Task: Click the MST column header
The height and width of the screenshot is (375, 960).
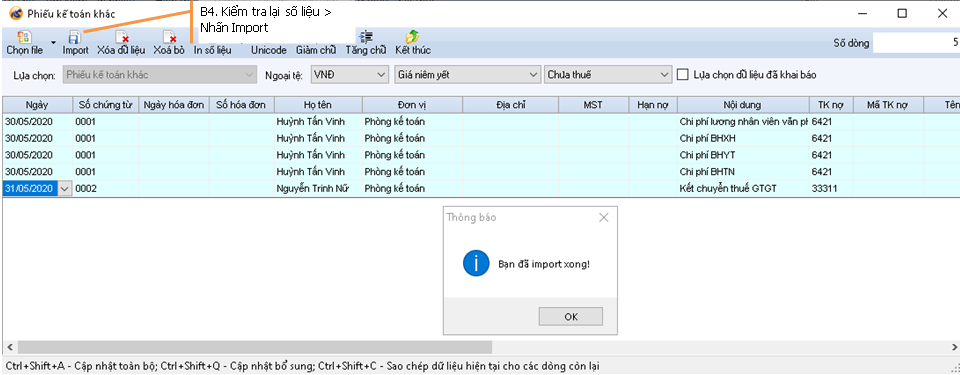Action: coord(594,105)
